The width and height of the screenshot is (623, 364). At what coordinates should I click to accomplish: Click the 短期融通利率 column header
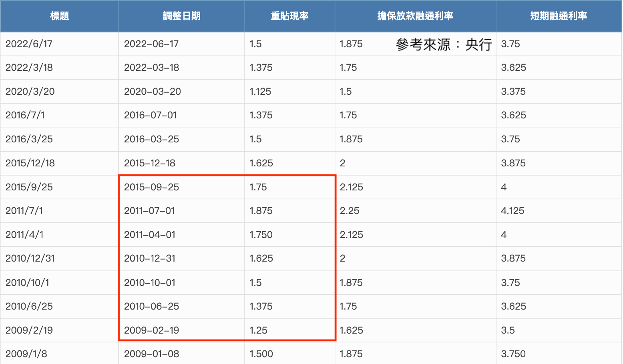click(x=559, y=16)
